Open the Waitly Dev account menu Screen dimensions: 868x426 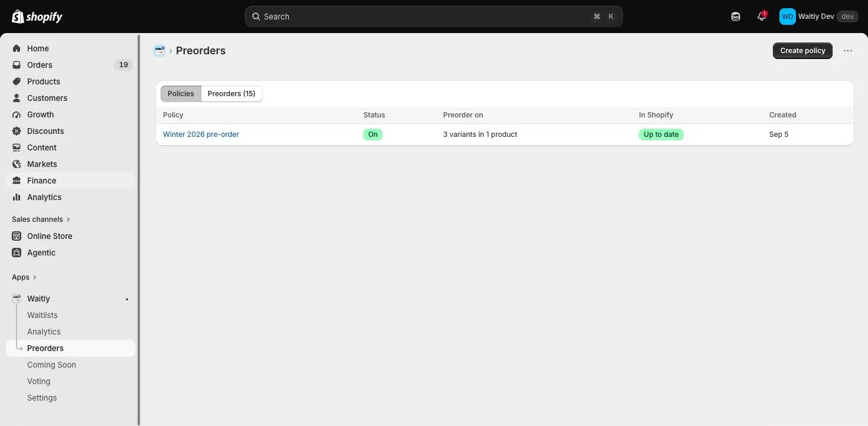point(818,17)
